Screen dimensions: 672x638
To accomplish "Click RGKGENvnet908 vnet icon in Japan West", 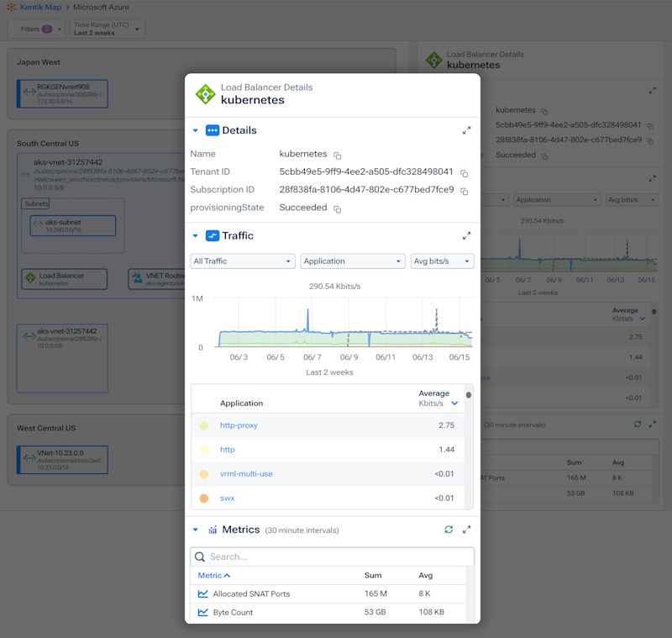I will click(x=29, y=92).
